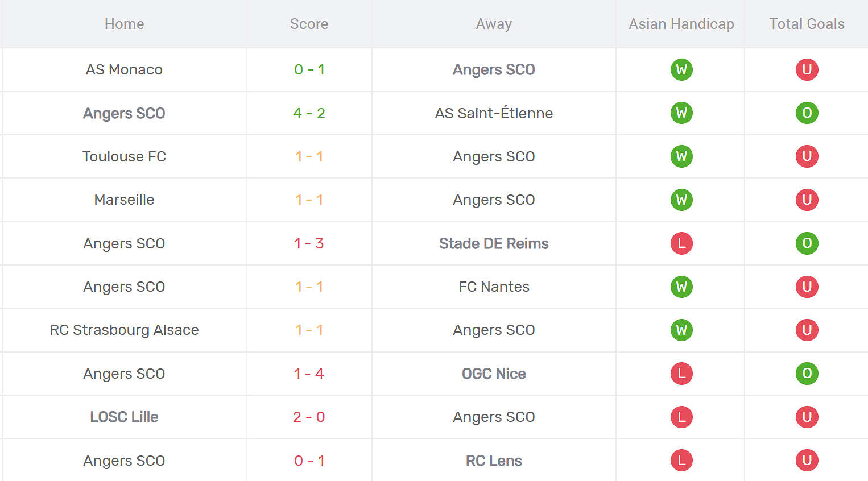This screenshot has width=868, height=481.
Task: Open the RC Strasbourg Alsace team link
Action: click(x=124, y=330)
